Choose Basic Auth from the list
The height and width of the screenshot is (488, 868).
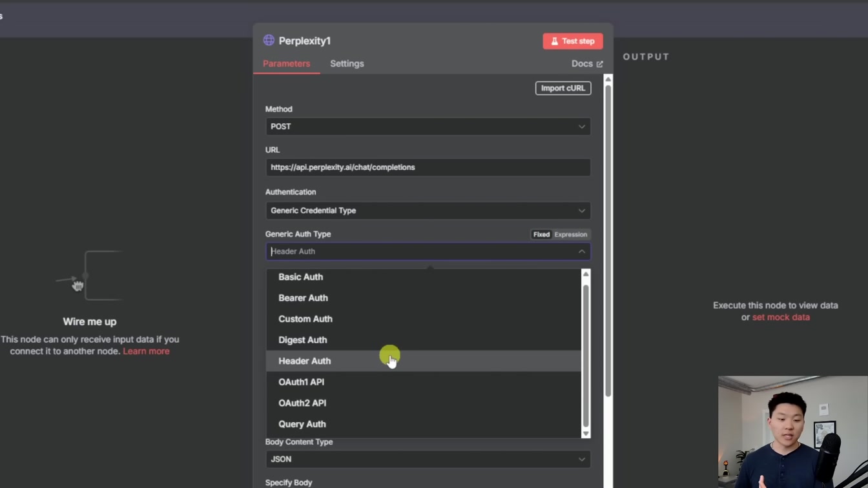pos(424,277)
